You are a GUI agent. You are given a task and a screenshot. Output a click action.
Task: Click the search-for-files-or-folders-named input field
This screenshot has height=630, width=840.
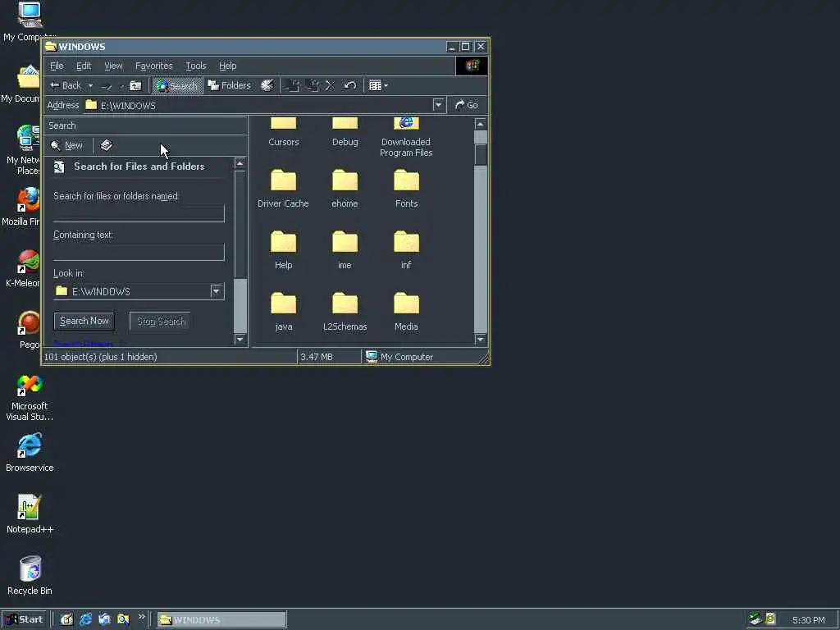(139, 212)
